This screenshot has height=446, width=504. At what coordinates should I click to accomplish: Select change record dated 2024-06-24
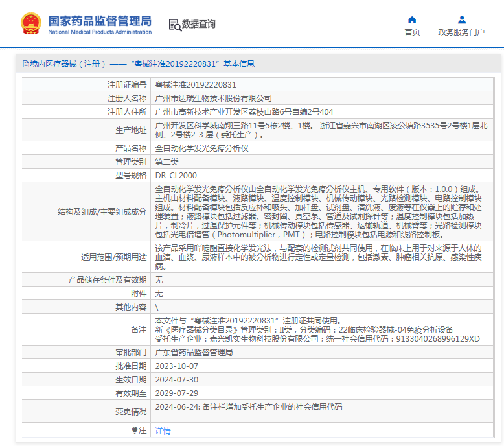pos(249,407)
